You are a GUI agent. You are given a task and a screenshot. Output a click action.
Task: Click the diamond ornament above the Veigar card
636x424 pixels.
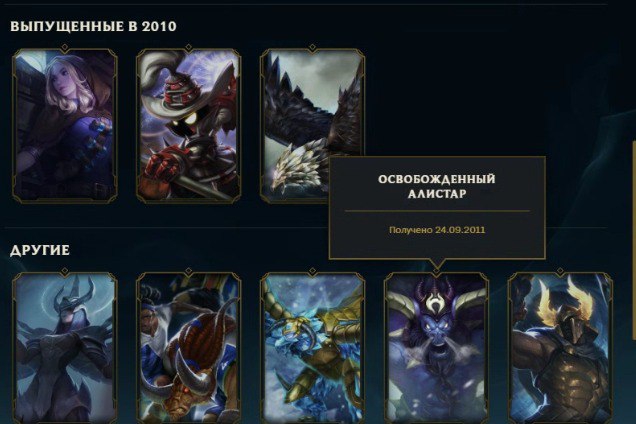coord(189,48)
